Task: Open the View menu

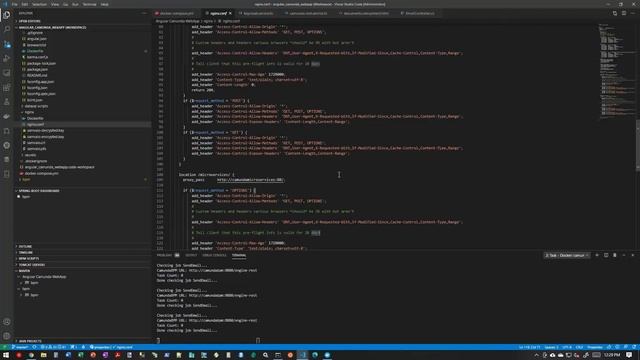Action: tap(55, 4)
